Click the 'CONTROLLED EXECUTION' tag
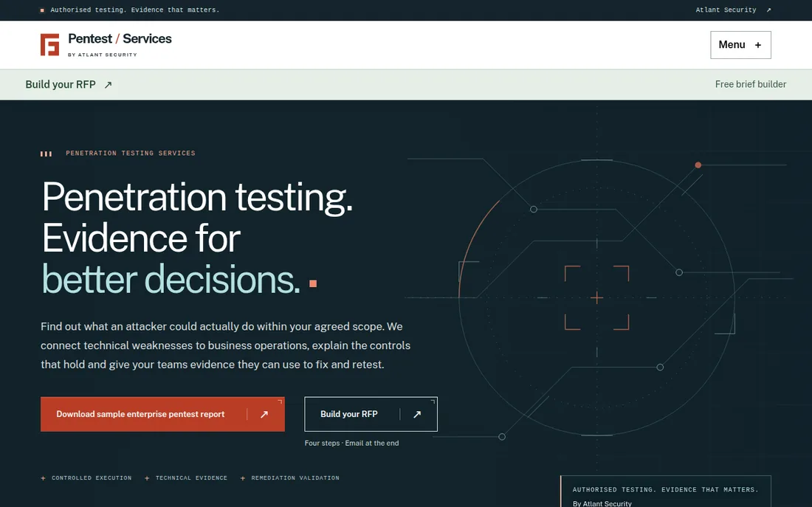 point(91,478)
